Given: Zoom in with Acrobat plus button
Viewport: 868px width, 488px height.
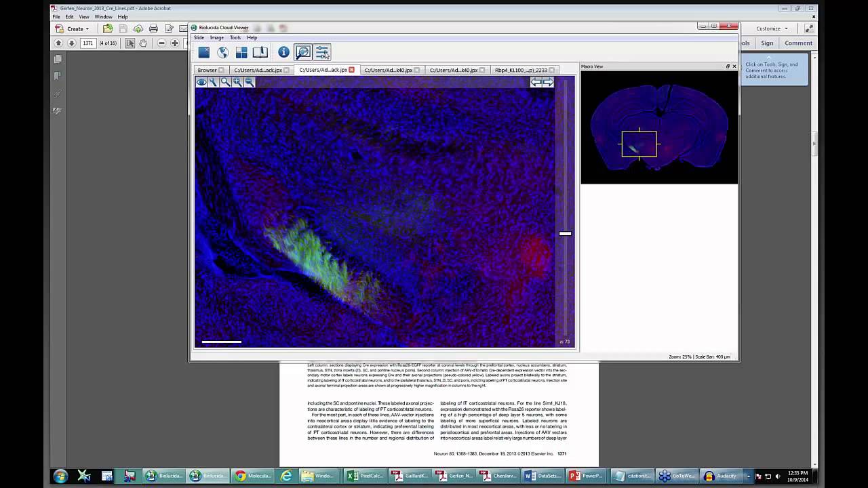Looking at the screenshot, I should point(175,43).
